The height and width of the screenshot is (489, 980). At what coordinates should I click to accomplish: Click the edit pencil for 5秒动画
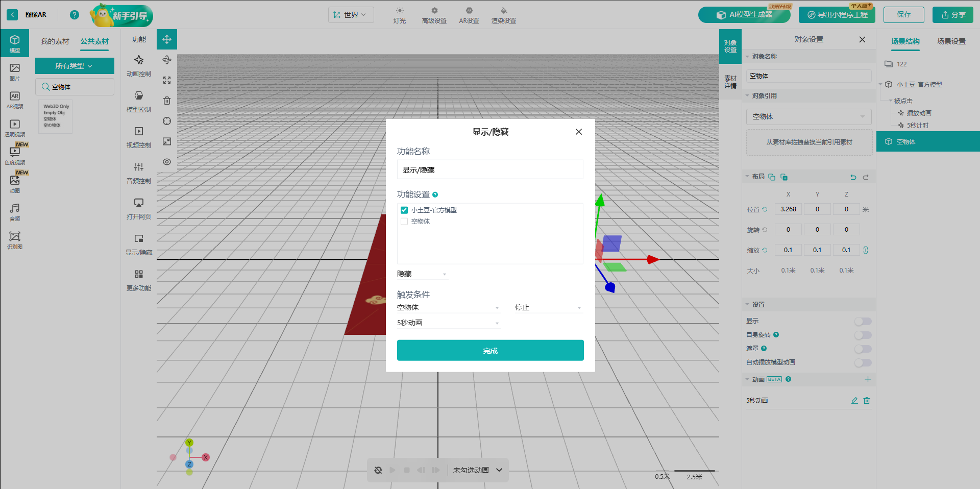[854, 401]
